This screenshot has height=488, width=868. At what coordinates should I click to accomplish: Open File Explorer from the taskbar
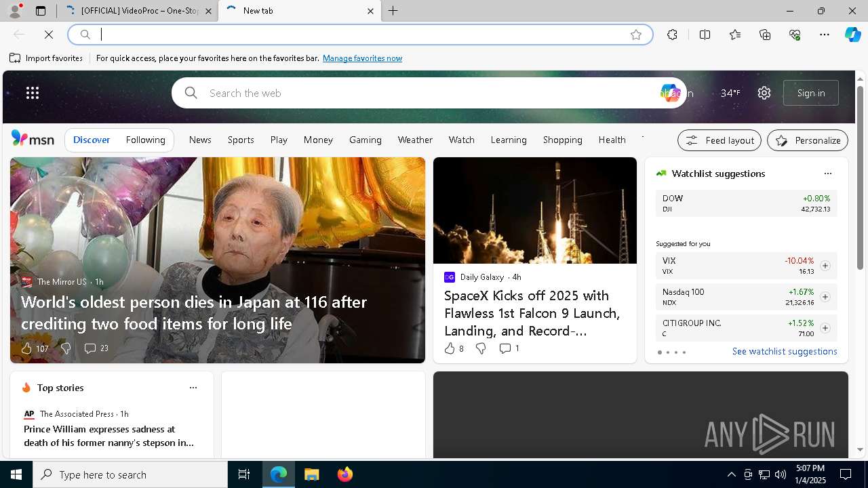312,474
